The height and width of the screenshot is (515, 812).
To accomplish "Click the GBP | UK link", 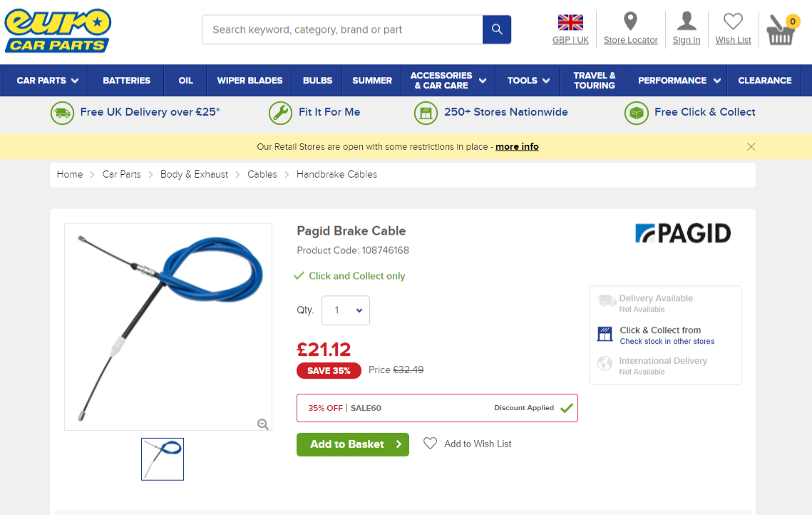I will [x=570, y=40].
